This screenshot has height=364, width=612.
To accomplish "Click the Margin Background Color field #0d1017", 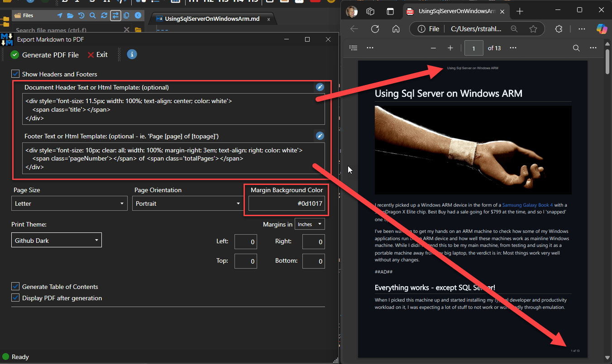I will [287, 203].
